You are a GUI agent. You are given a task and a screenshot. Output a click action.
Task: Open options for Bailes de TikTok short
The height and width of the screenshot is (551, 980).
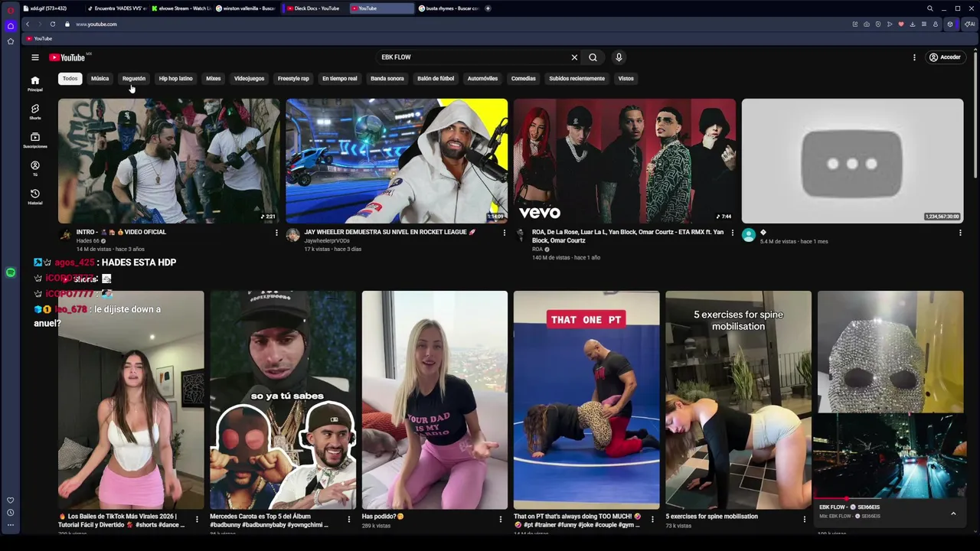pyautogui.click(x=197, y=520)
